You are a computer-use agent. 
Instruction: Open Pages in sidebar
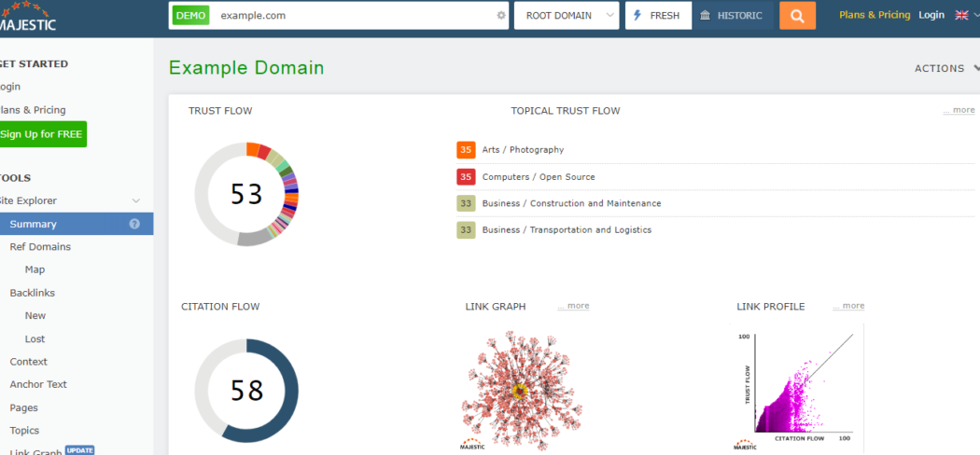click(23, 407)
